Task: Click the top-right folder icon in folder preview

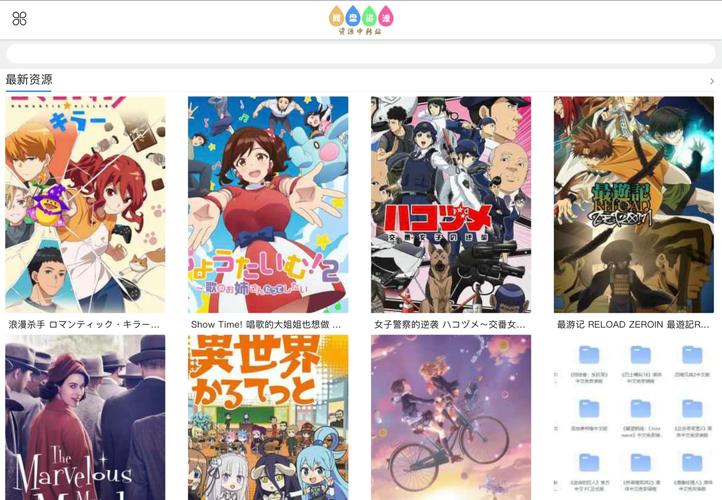Action: pyautogui.click(x=692, y=355)
